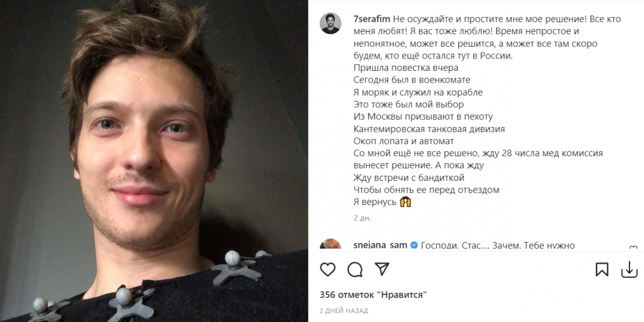The height and width of the screenshot is (322, 644).
Task: Click the selfie photo of the post
Action: point(154,161)
